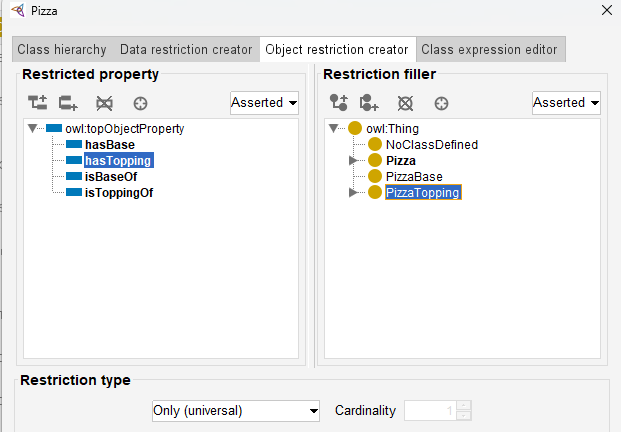This screenshot has height=432, width=621.
Task: Click Delete selected class icon
Action: coord(405,103)
